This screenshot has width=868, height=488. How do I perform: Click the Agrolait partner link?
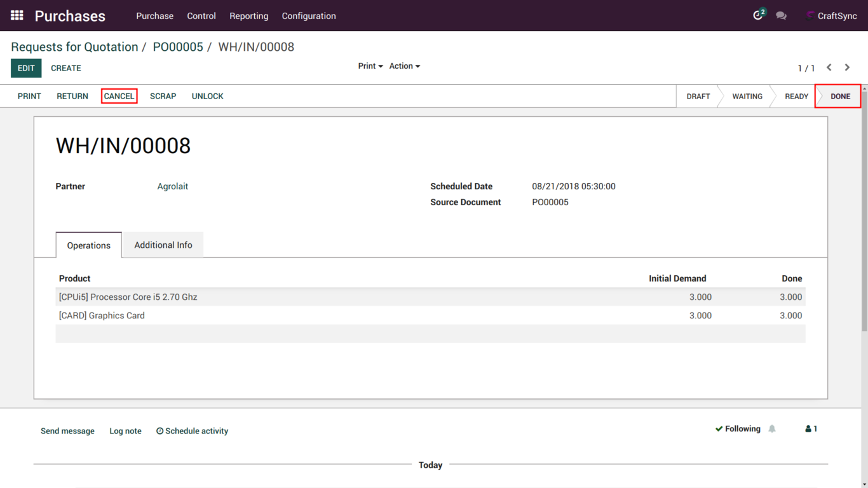click(172, 186)
